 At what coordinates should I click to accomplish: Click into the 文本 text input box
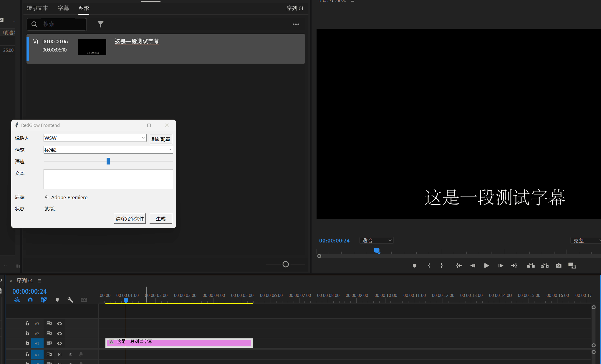[108, 179]
